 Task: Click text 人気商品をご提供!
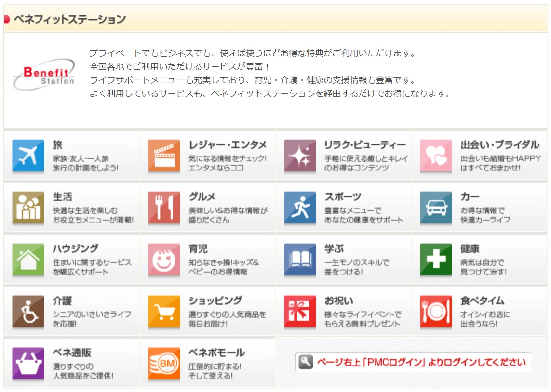pyautogui.click(x=83, y=376)
